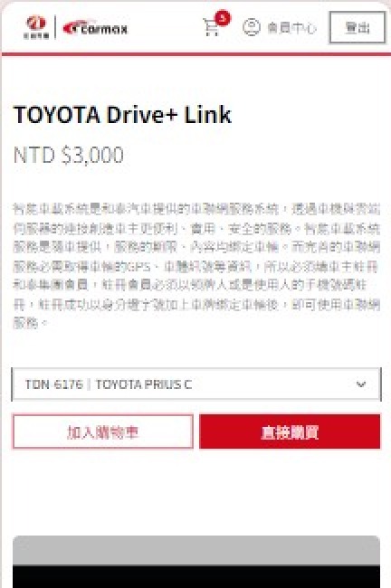Screen dimensions: 391x588
Task: Click the 登出 logout button
Action: click(358, 27)
